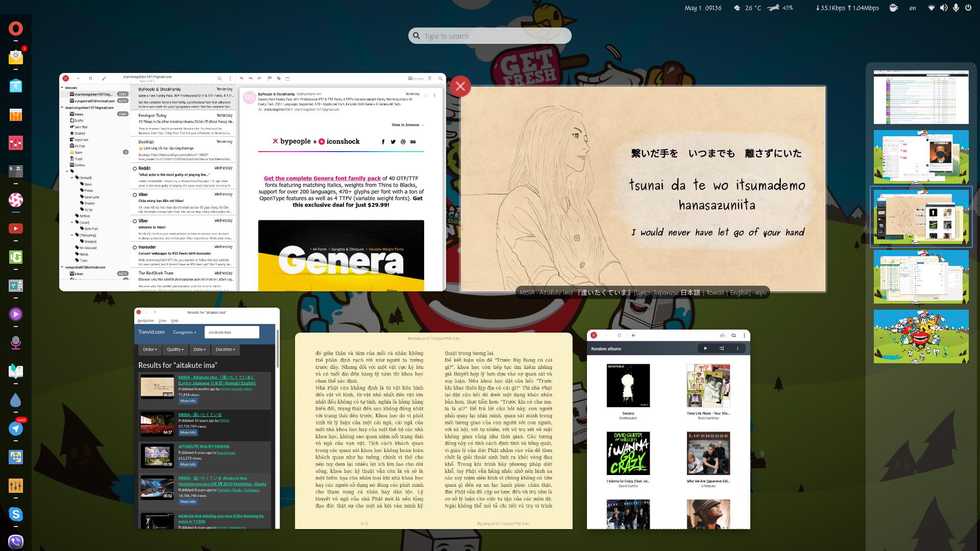Click the calendar icon in the mail toolbar
This screenshot has height=551, width=980.
pyautogui.click(x=287, y=79)
